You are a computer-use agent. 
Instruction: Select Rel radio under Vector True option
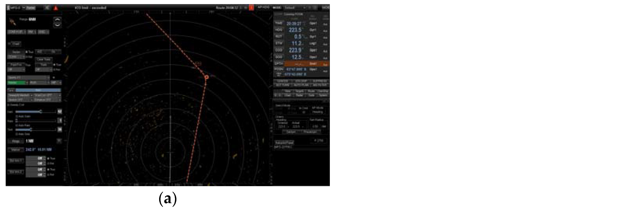point(27,57)
